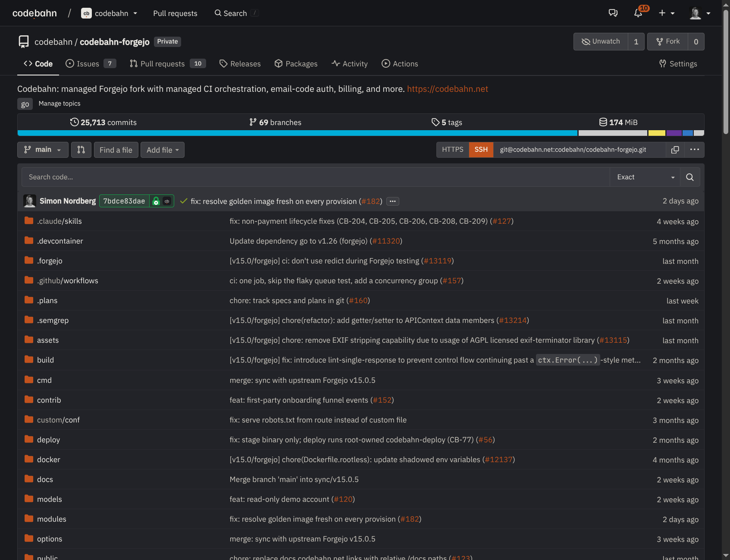Open the main branch selector dropdown

click(43, 150)
